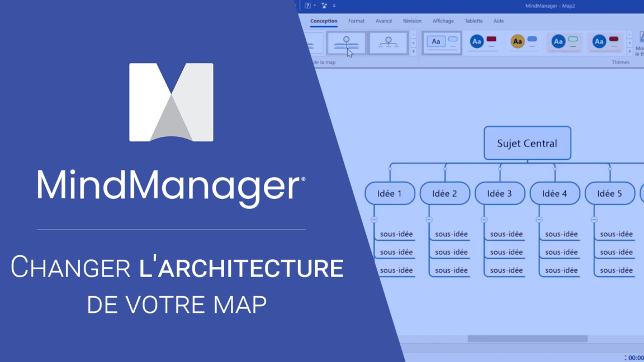Click the sharing icon on the quick access toolbar
Viewport: 644px width, 362px height.
pyautogui.click(x=323, y=6)
